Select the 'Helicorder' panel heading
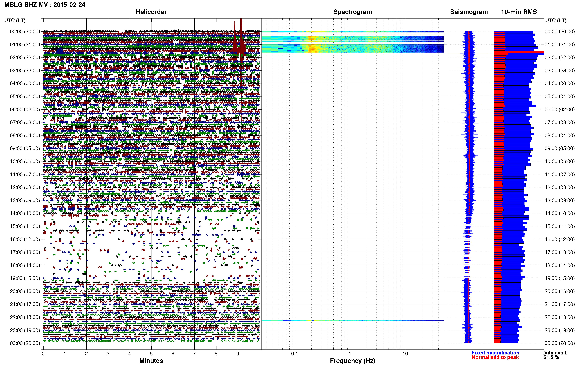 tap(151, 12)
